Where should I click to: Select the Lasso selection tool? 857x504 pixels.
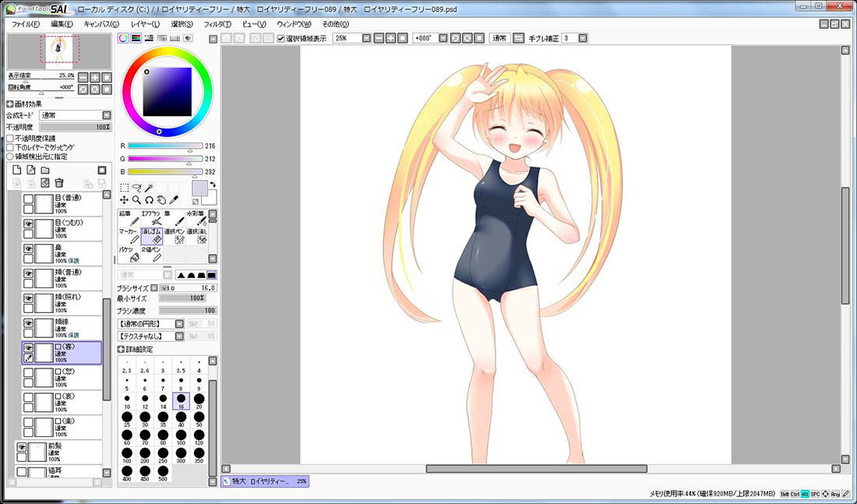[136, 188]
